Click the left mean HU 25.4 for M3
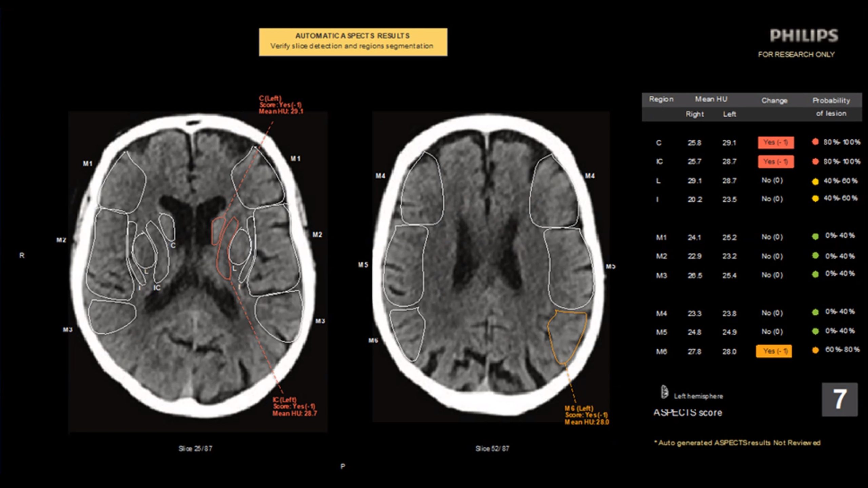The width and height of the screenshot is (868, 488). pos(729,275)
